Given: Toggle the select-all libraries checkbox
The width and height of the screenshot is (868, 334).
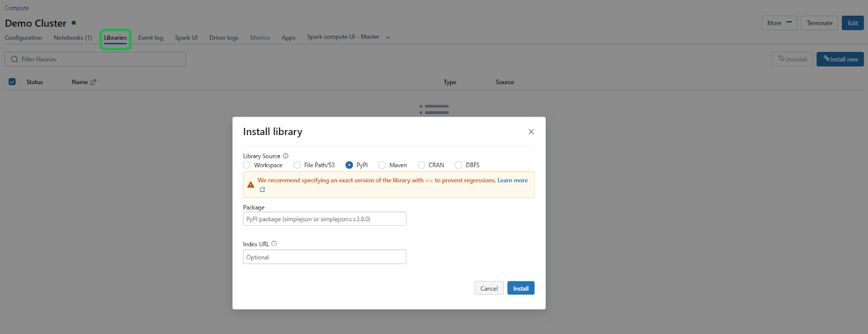Looking at the screenshot, I should pyautogui.click(x=12, y=82).
